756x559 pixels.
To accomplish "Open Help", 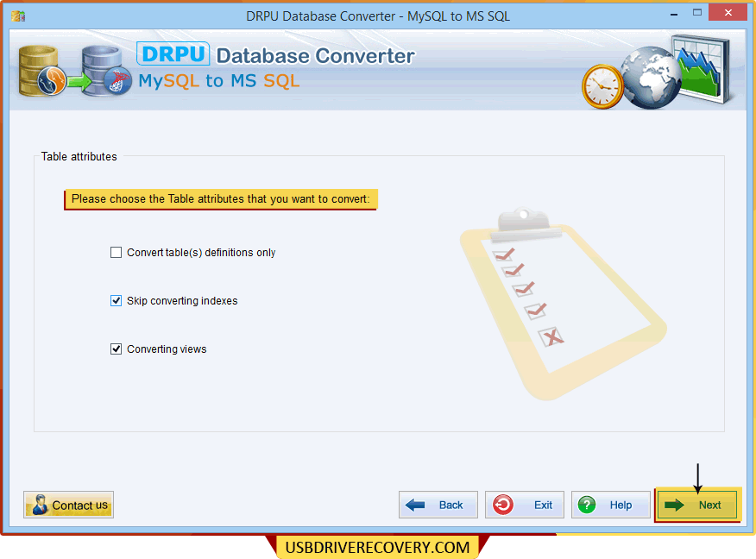I will tap(610, 505).
